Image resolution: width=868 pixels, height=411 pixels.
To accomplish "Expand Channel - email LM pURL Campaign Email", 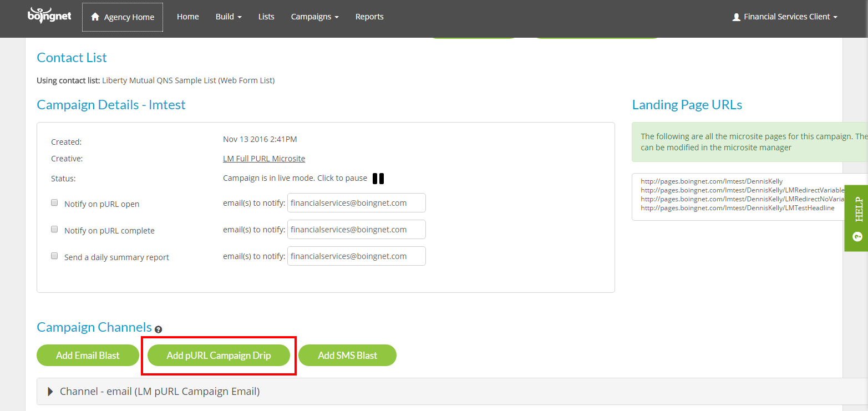I will tap(452, 392).
